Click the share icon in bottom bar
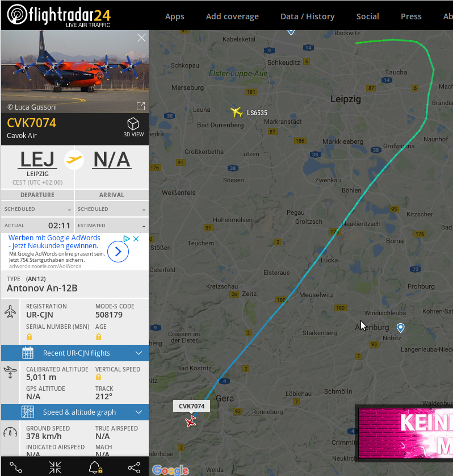The height and width of the screenshot is (476, 453). tap(134, 467)
